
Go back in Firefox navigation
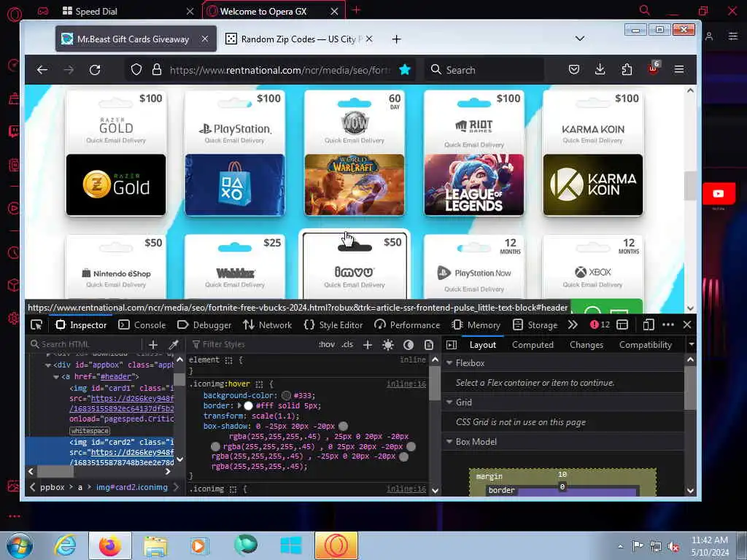(42, 70)
